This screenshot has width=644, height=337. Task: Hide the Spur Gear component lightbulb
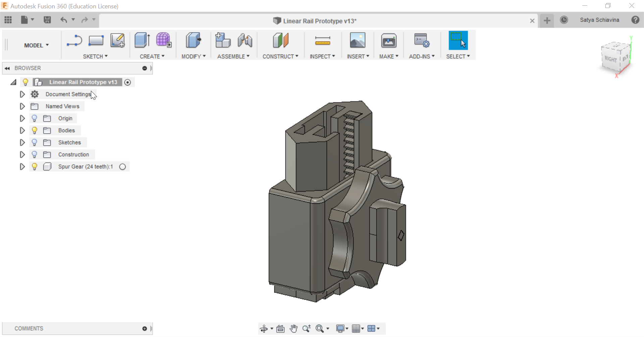(34, 167)
